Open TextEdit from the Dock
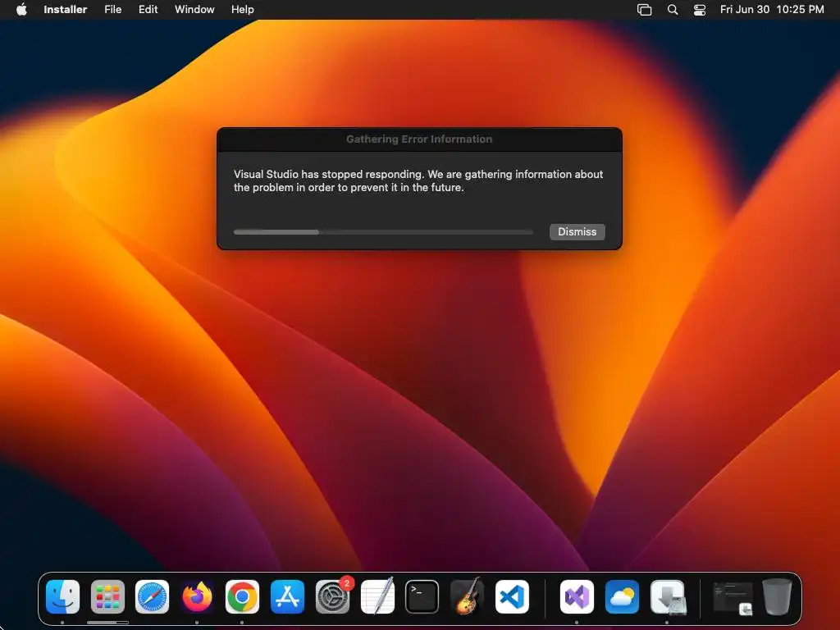 click(377, 597)
